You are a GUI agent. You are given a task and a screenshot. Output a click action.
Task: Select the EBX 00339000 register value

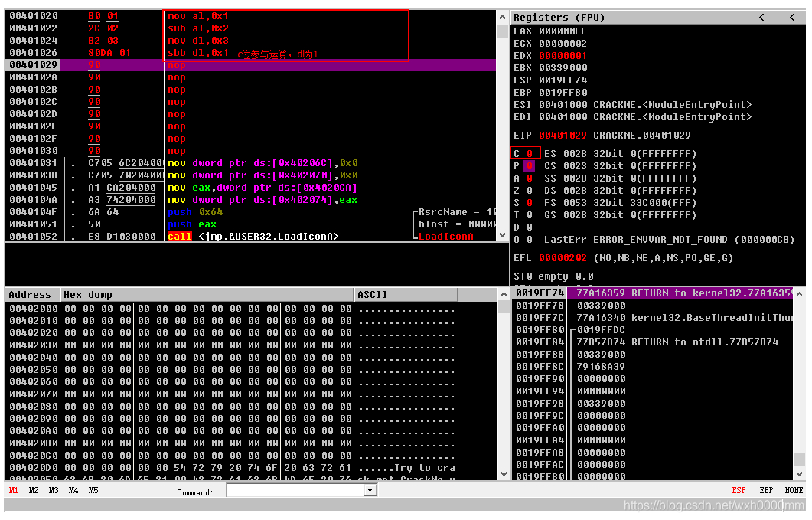click(x=563, y=68)
